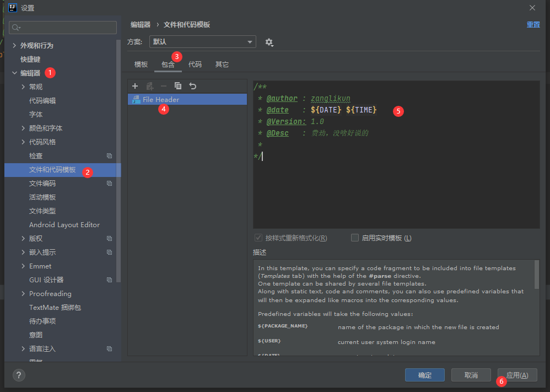Click the remove template minus icon
Image resolution: width=550 pixels, height=392 pixels.
point(164,86)
